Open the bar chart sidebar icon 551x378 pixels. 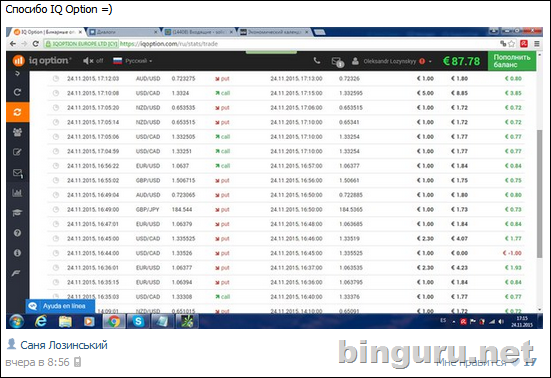[17, 193]
